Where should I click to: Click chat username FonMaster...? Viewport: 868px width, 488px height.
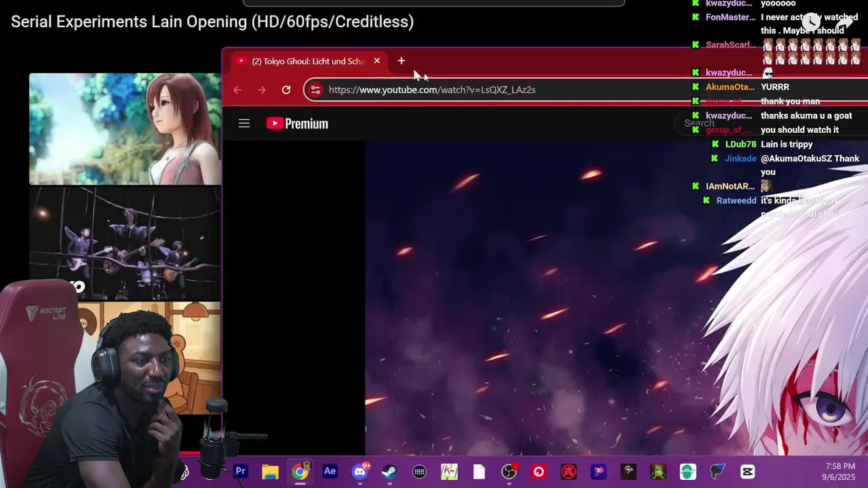click(x=730, y=18)
